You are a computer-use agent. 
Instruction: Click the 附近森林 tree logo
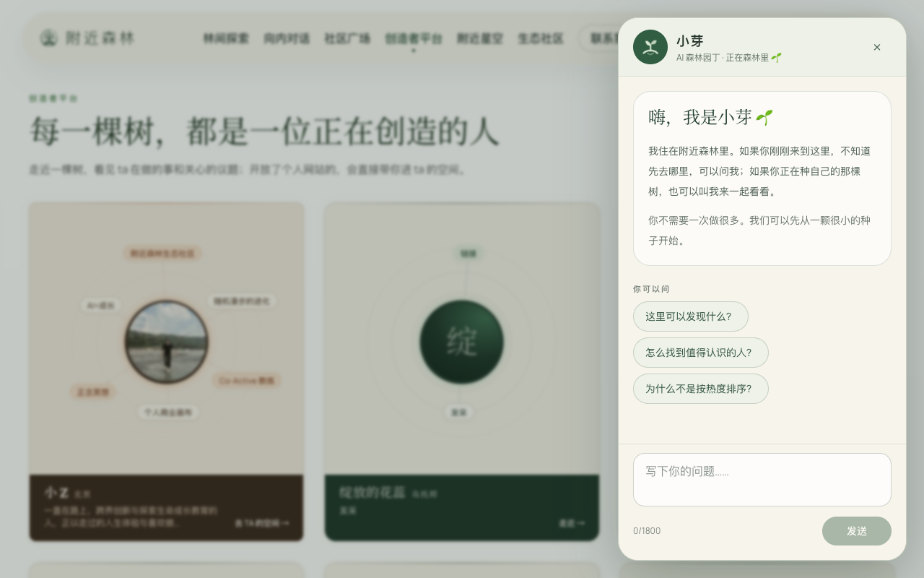(49, 38)
